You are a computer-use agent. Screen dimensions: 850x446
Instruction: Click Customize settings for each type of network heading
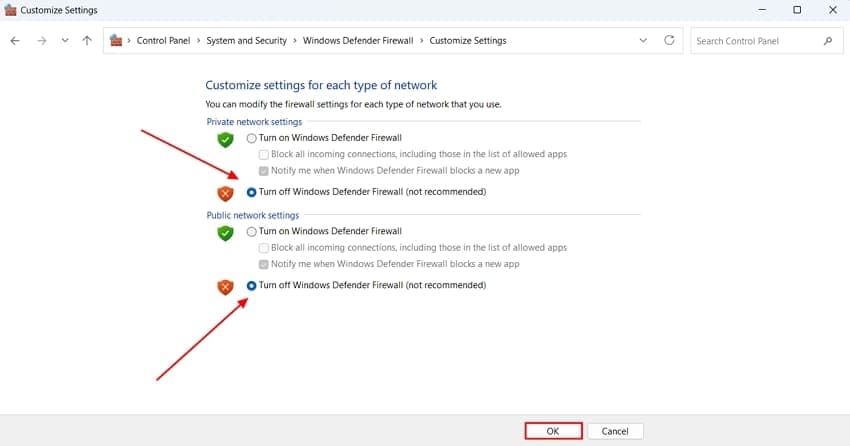[321, 85]
